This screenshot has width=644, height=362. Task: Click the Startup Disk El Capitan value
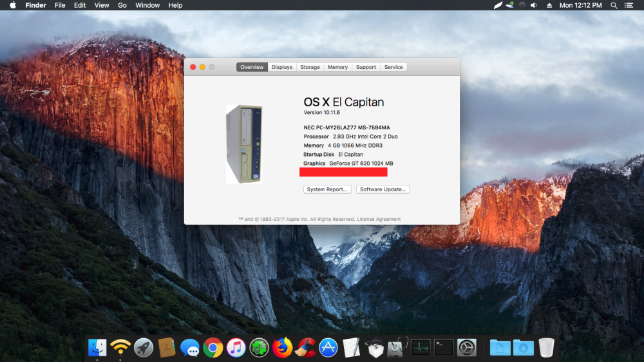click(x=351, y=155)
